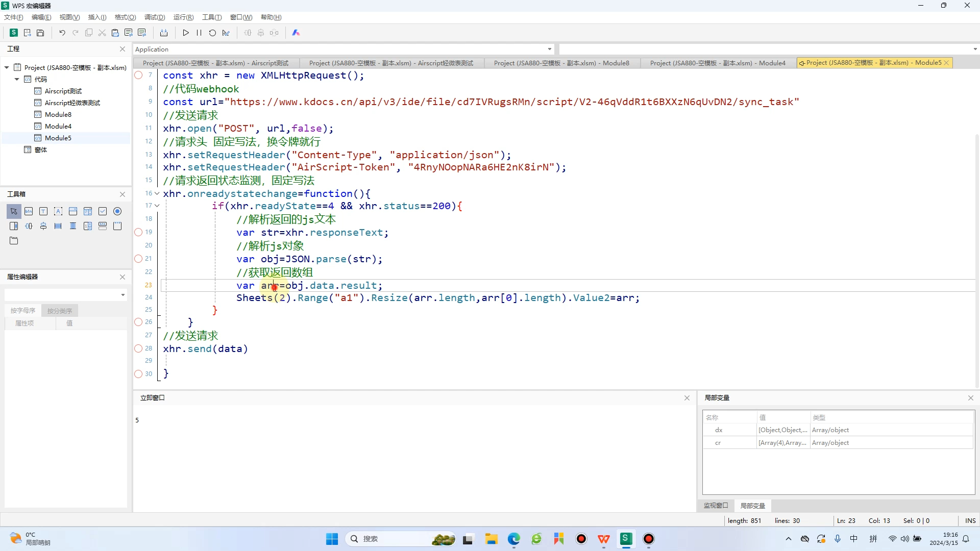Switch to the Airscript测试 editor tab
This screenshot has width=980, height=551.
tap(216, 63)
